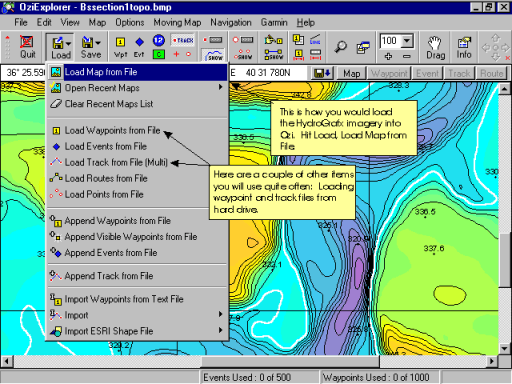Click the Map tab button
512x384 pixels.
(x=351, y=73)
